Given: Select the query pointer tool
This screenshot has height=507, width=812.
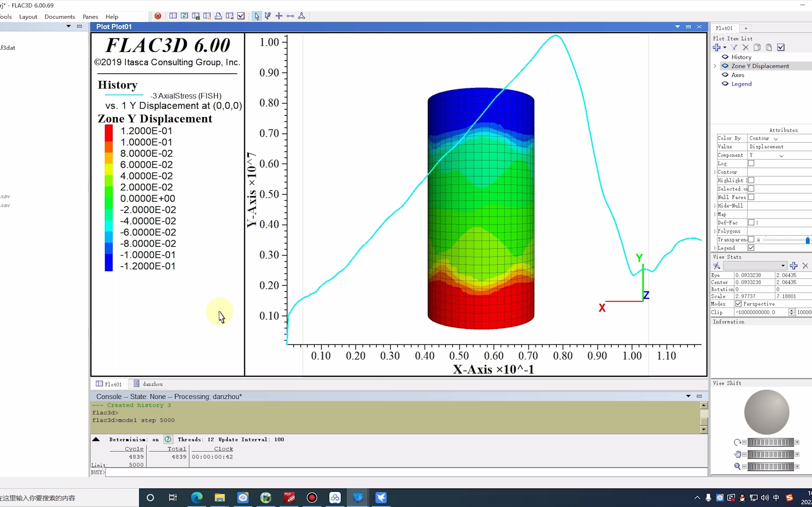Looking at the screenshot, I should click(268, 16).
